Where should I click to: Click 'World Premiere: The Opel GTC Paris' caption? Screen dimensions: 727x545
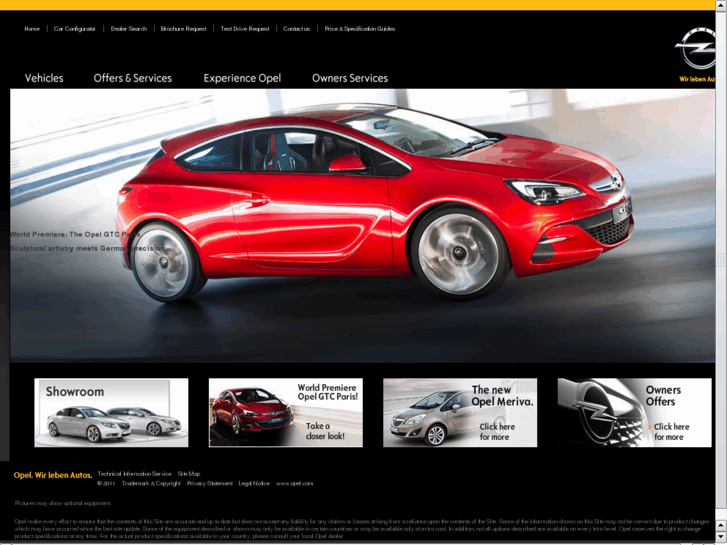coord(75,234)
